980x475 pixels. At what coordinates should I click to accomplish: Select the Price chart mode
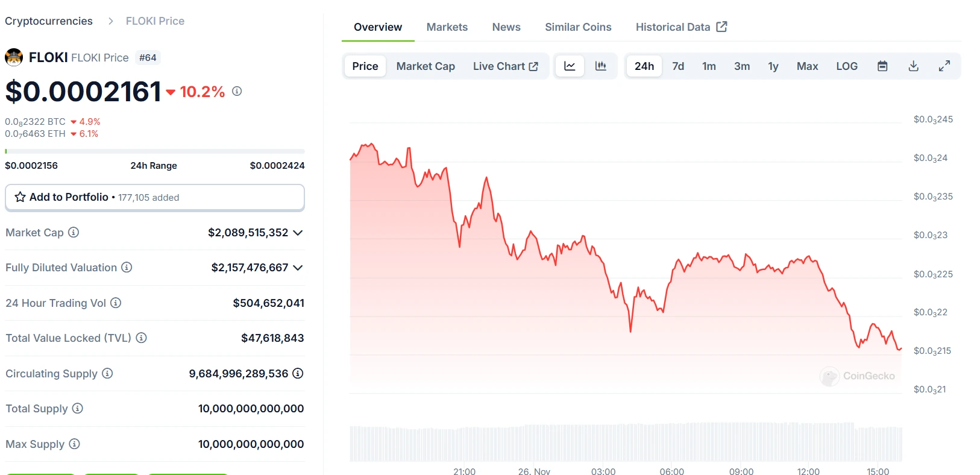[x=365, y=66]
